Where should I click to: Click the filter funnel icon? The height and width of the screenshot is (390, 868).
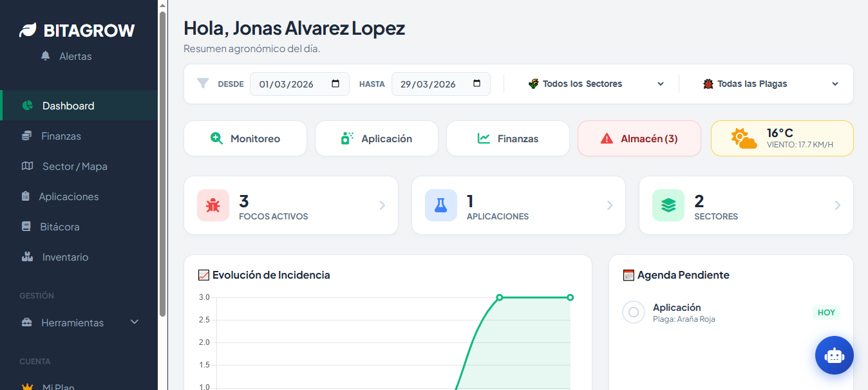coord(203,84)
